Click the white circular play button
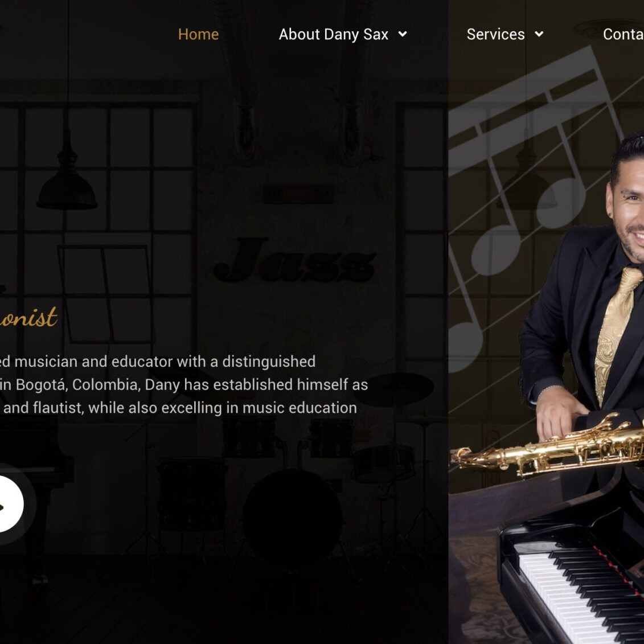 pos(8,503)
